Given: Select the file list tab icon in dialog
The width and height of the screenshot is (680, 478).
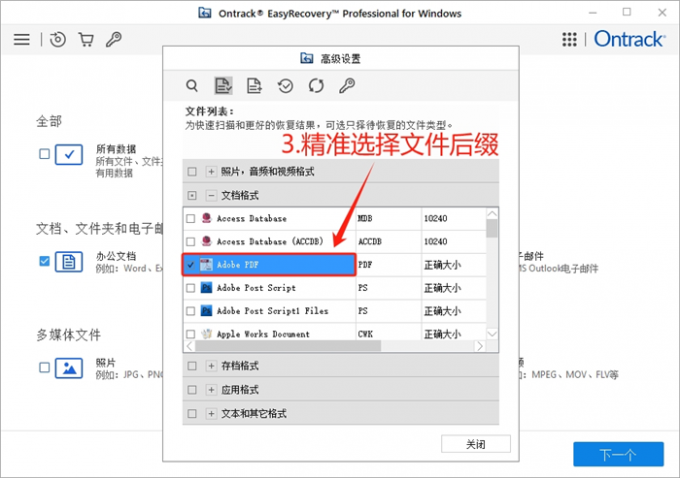Looking at the screenshot, I should [223, 85].
